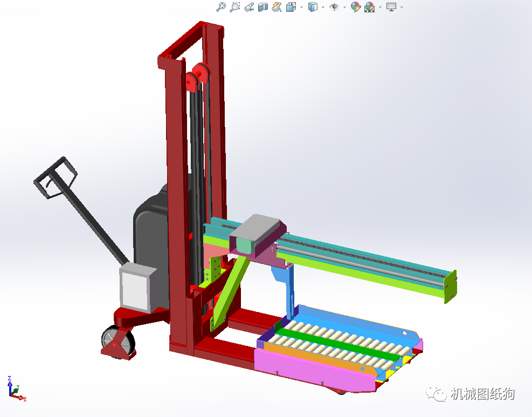532x417 pixels.
Task: Click the XYZ coordinate triad
Action: tap(16, 389)
